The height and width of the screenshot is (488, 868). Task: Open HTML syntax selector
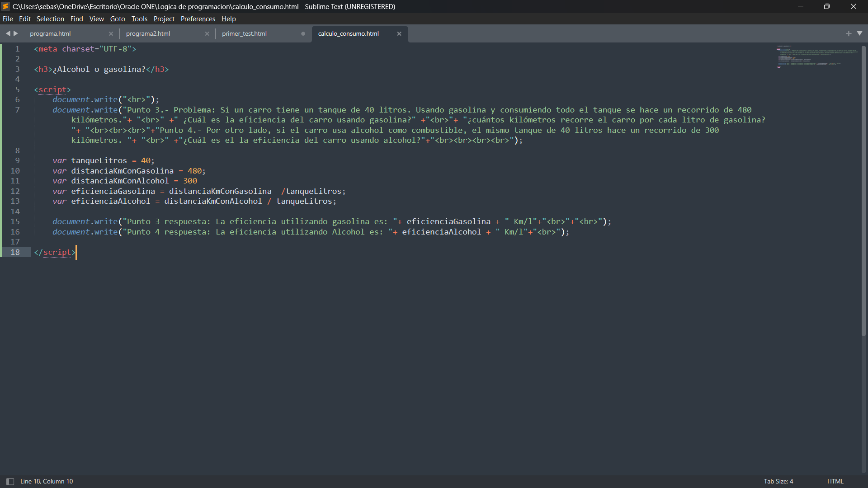(x=835, y=481)
